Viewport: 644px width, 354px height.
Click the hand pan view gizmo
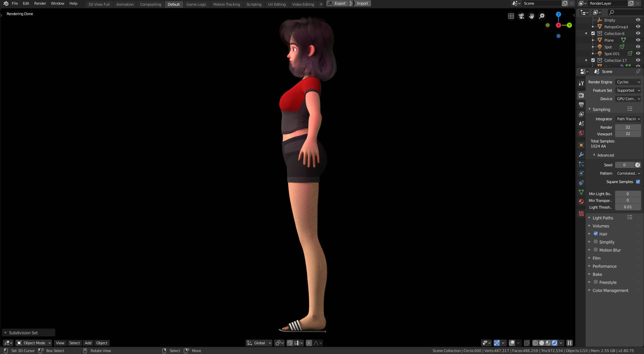pyautogui.click(x=532, y=16)
